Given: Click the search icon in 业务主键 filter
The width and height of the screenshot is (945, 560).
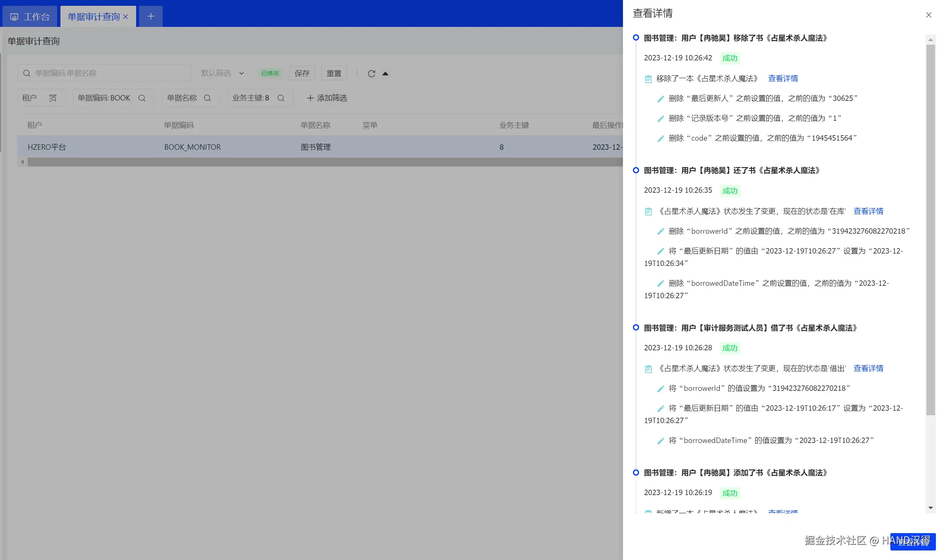Looking at the screenshot, I should pyautogui.click(x=281, y=98).
